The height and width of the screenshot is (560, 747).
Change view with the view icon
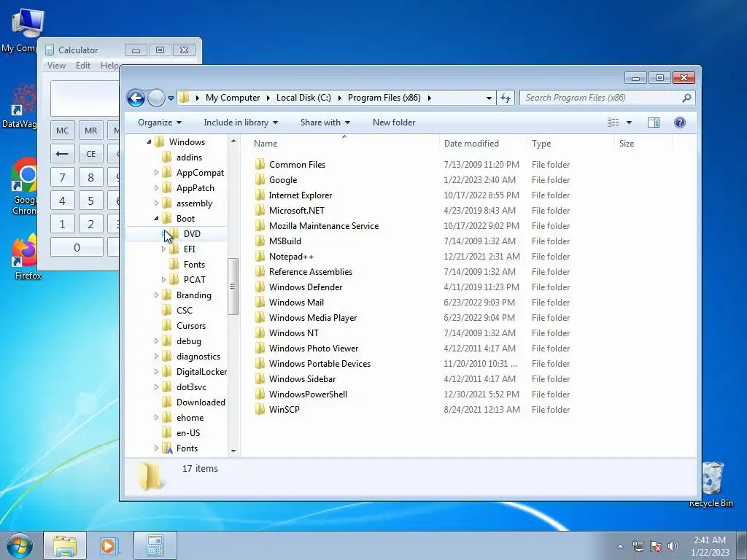tap(613, 122)
